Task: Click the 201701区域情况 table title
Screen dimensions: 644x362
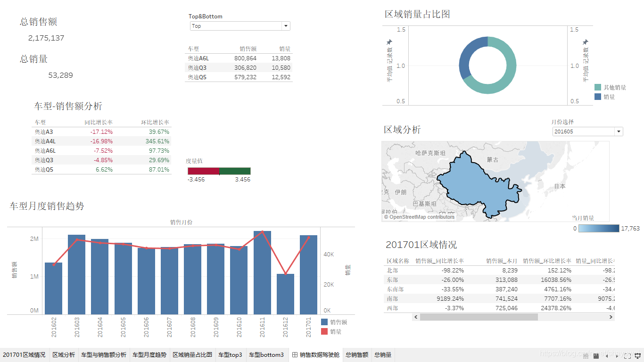Action: pos(421,245)
